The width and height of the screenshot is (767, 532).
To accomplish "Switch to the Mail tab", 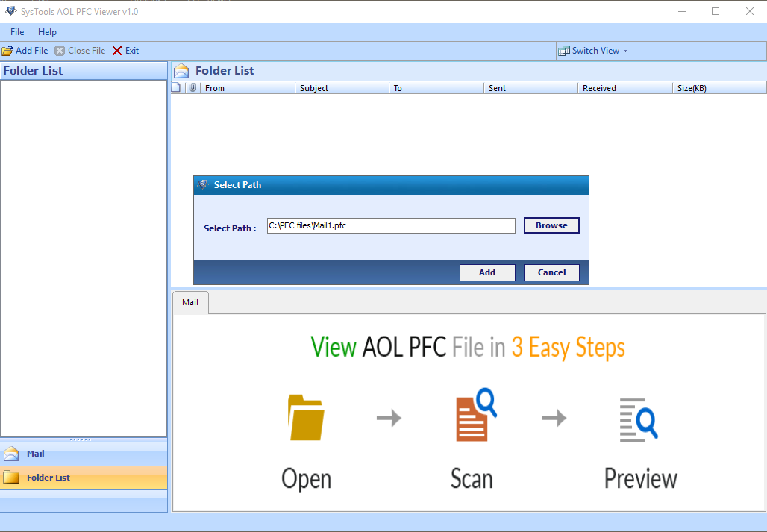I will [190, 302].
